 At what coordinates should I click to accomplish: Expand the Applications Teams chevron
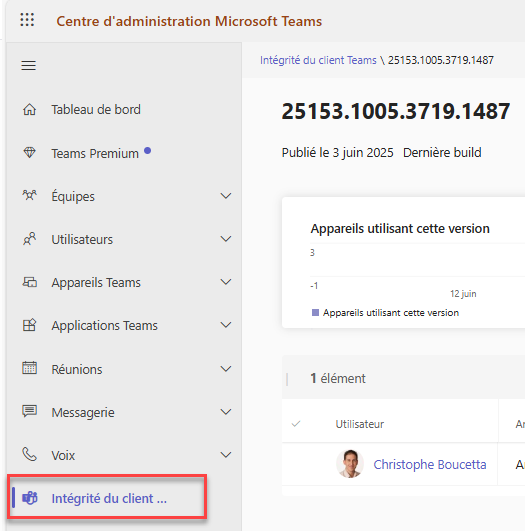tap(226, 325)
